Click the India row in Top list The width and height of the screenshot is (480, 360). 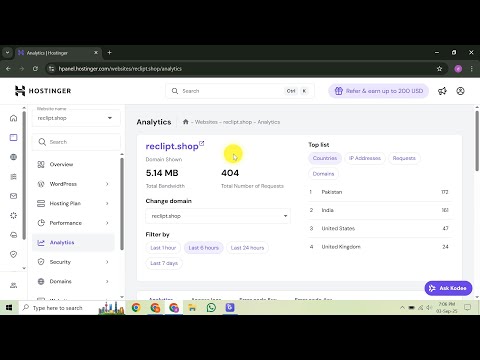pyautogui.click(x=380, y=210)
